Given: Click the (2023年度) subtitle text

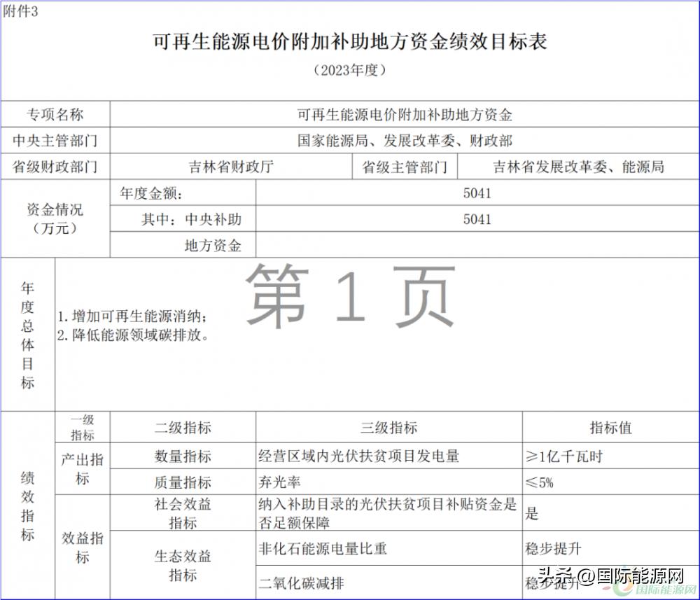Looking at the screenshot, I should (x=349, y=68).
